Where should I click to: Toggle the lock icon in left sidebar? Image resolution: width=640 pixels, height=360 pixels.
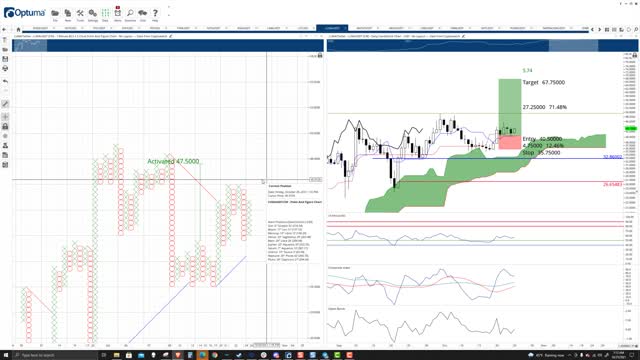(5, 127)
